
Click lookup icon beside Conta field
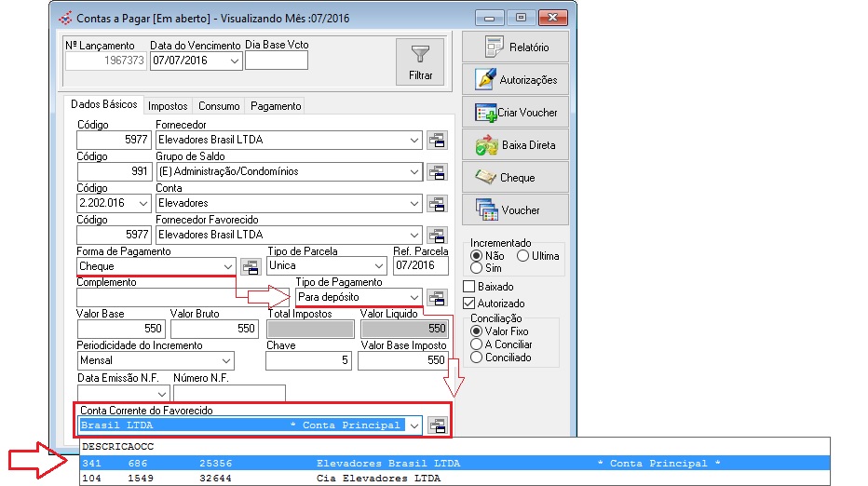coord(437,203)
